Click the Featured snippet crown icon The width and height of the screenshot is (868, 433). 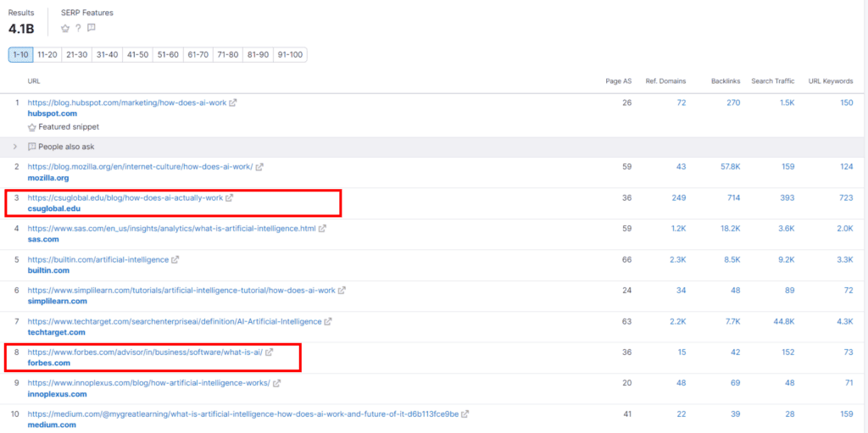(x=31, y=127)
